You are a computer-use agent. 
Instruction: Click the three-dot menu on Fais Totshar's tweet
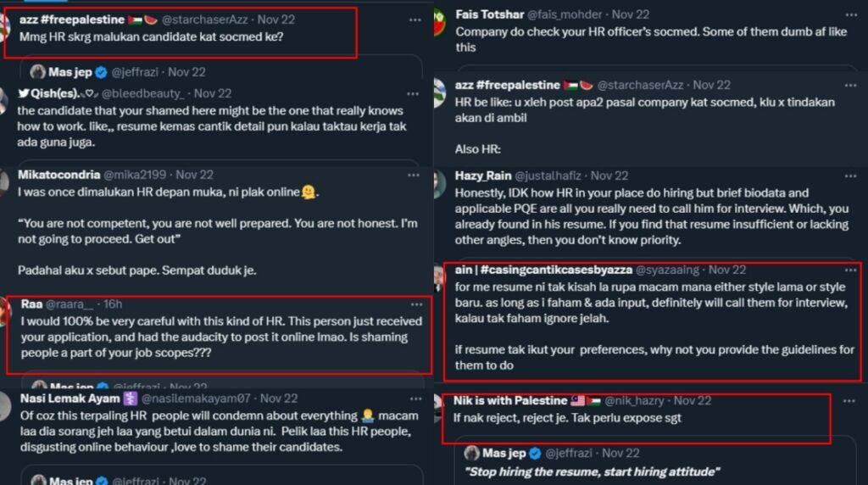(x=851, y=14)
